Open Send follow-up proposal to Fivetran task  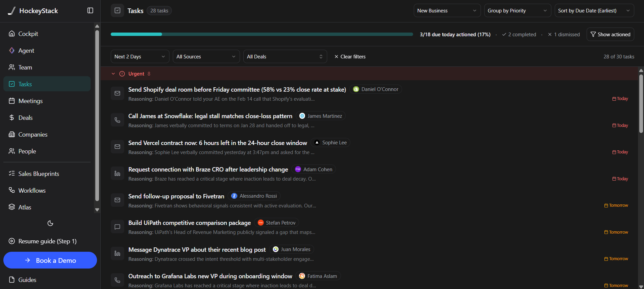pyautogui.click(x=176, y=196)
